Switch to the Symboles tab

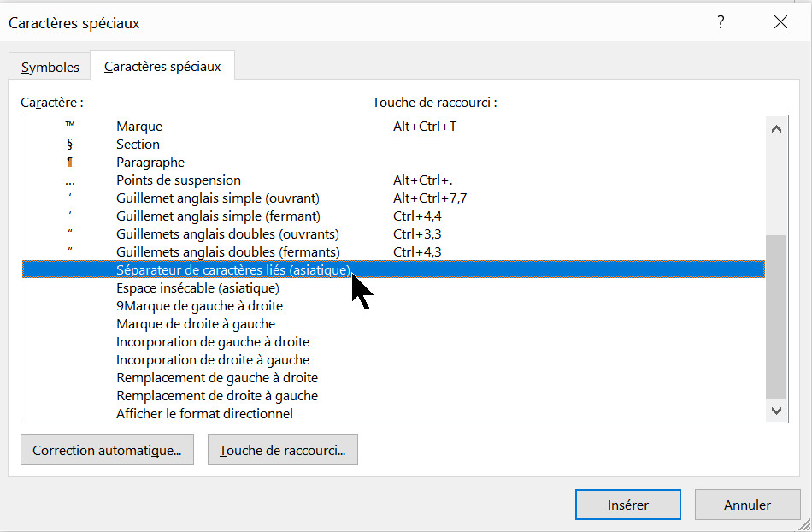(x=50, y=67)
